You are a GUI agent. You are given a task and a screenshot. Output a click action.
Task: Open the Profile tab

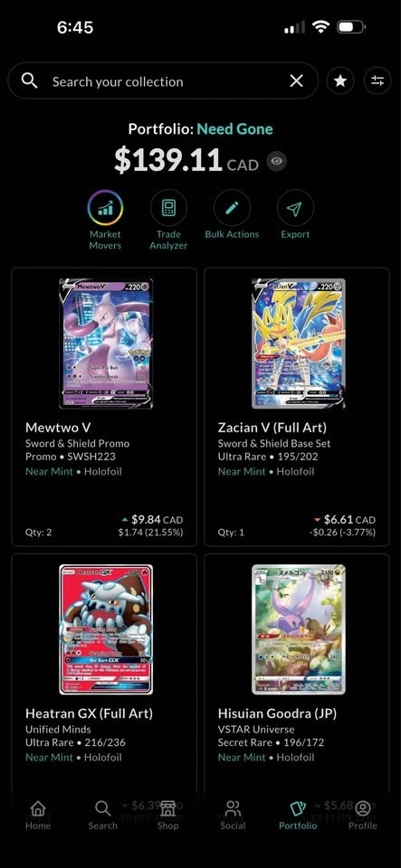click(363, 815)
